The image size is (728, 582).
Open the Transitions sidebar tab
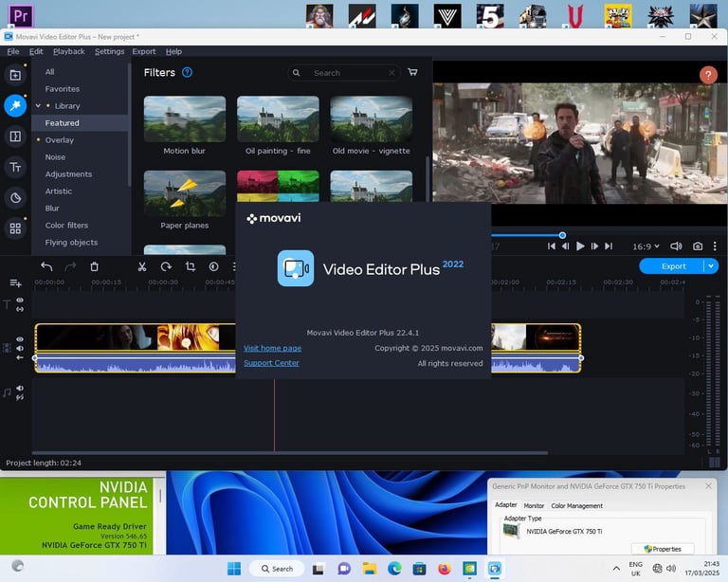click(x=15, y=136)
